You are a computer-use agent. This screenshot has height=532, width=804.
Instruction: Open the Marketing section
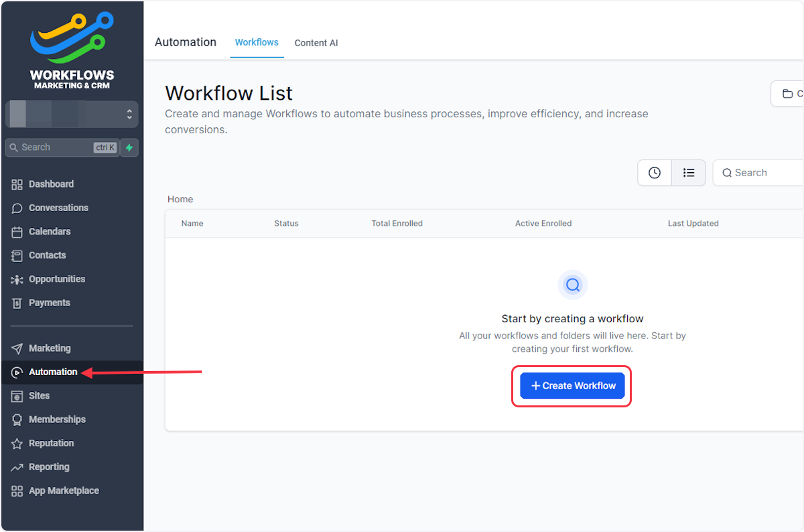tap(51, 348)
